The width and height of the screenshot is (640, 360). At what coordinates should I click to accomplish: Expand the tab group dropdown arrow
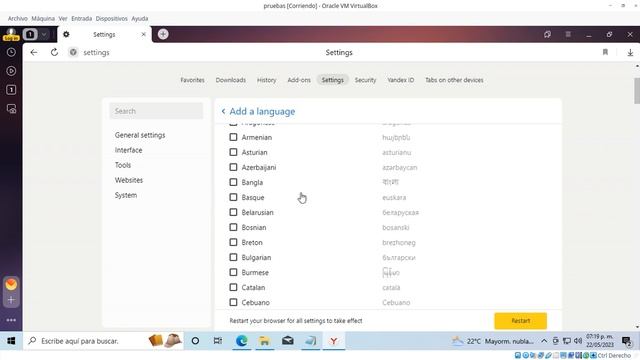[x=44, y=34]
